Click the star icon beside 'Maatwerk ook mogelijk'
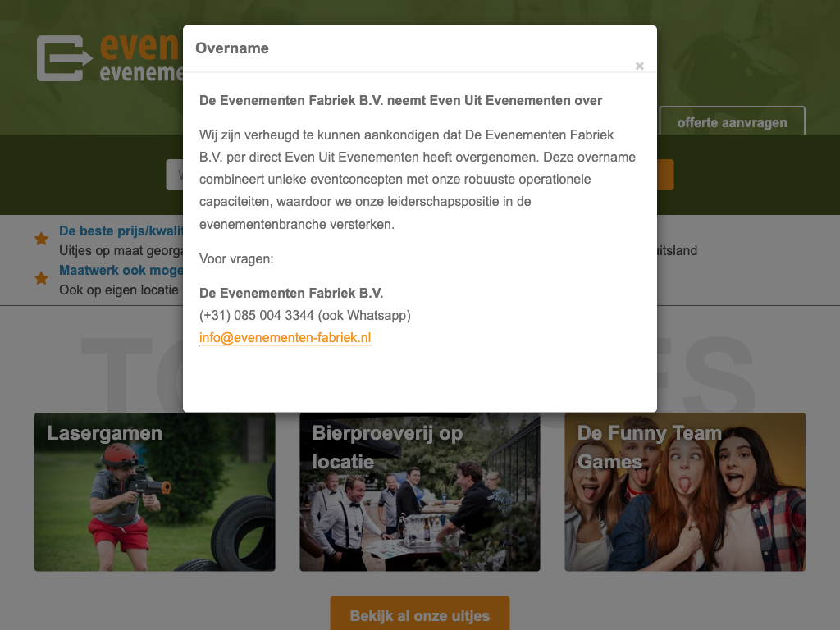The height and width of the screenshot is (630, 840). [x=41, y=278]
